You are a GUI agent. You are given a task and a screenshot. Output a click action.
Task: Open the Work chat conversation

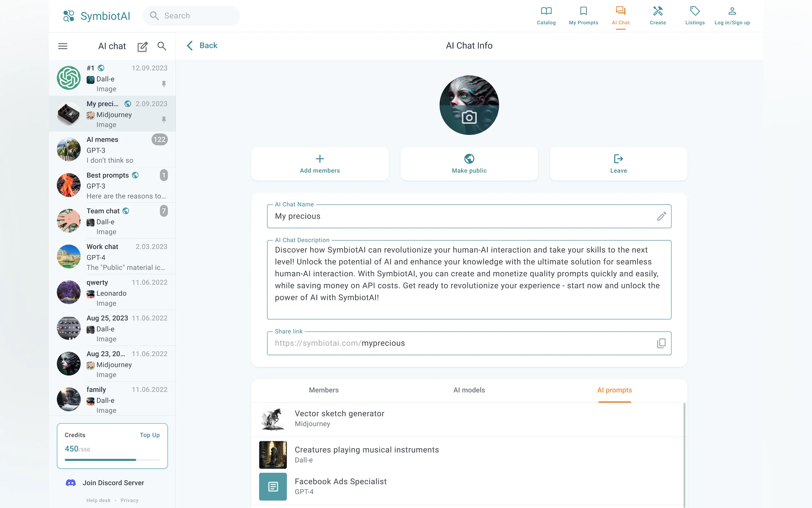[x=112, y=257]
